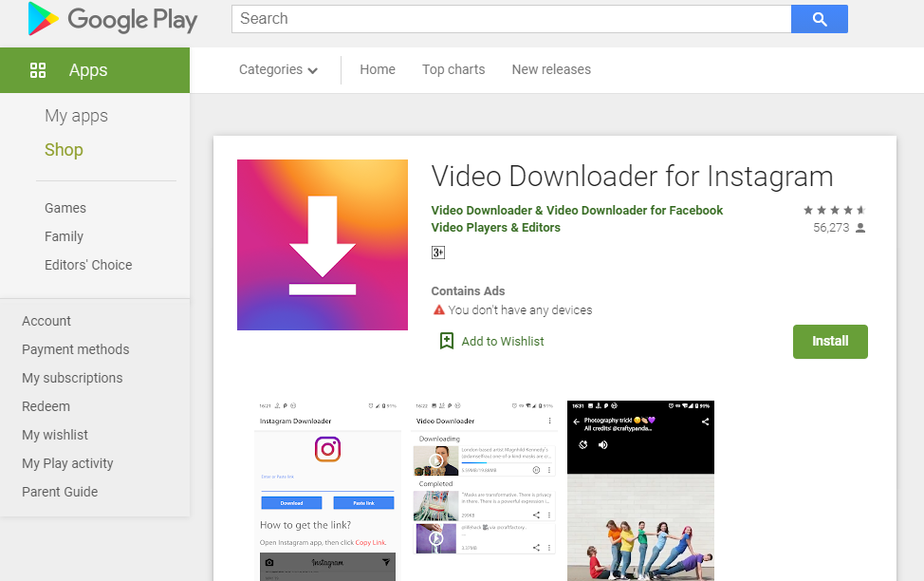Click the blue search magnifier button
Image resolution: width=924 pixels, height=581 pixels.
(819, 19)
